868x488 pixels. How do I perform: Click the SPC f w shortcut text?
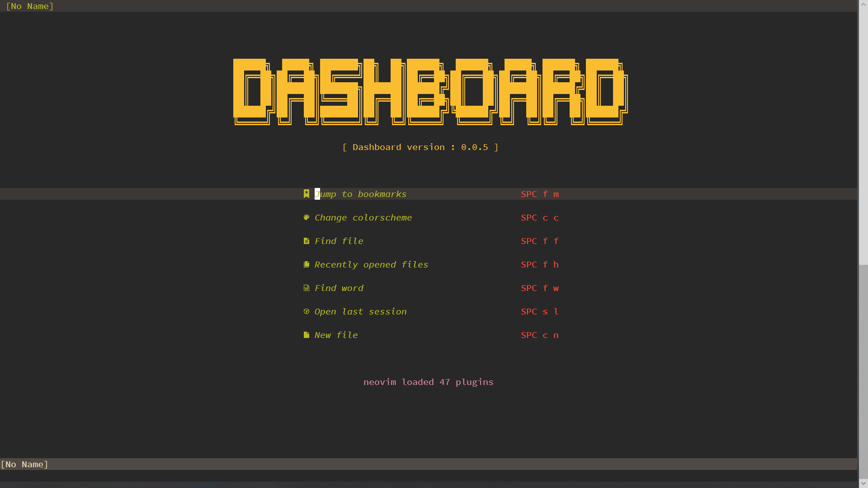pos(540,288)
